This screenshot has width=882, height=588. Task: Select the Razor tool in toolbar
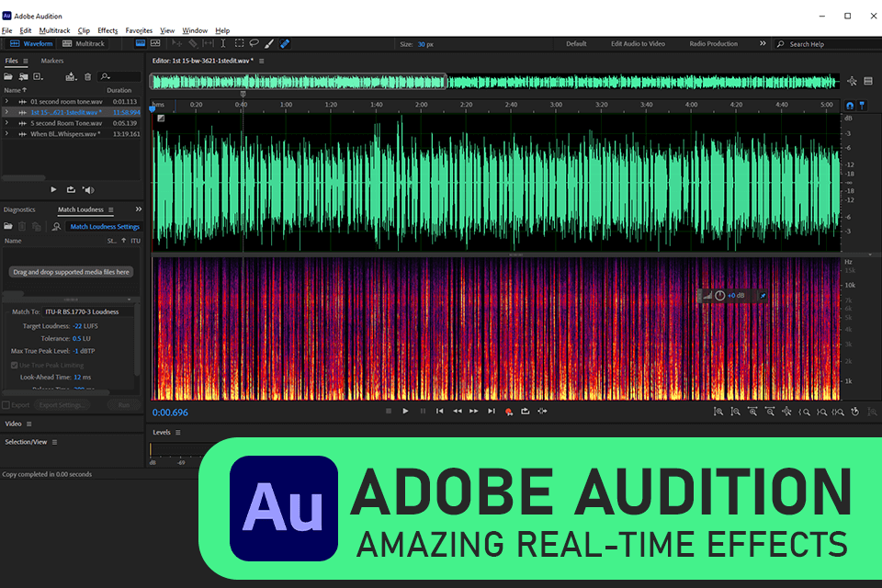click(193, 43)
